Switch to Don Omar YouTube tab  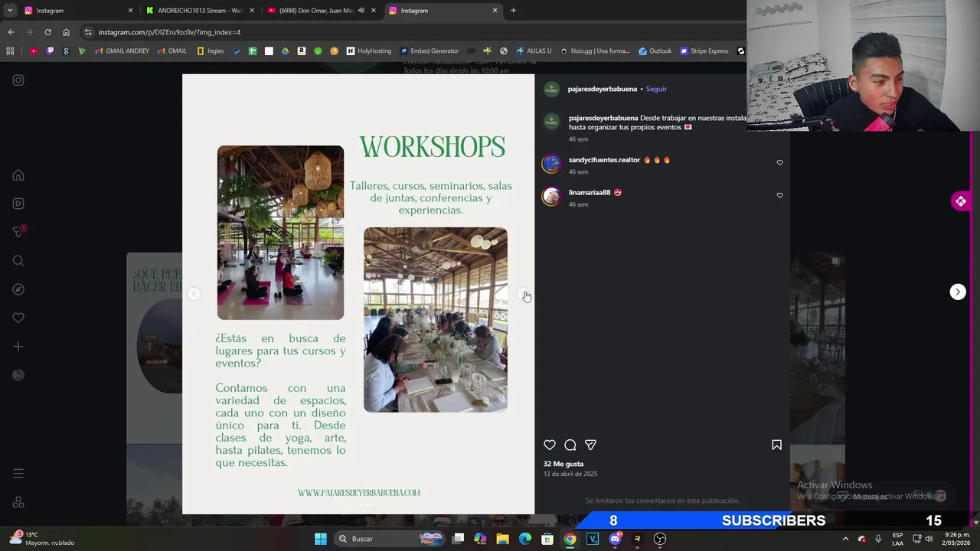pos(315,11)
